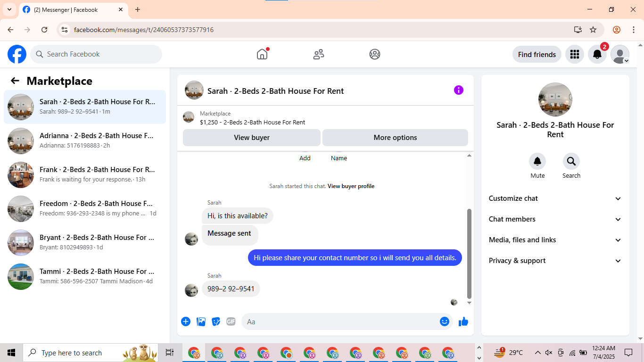
Task: Click the View buyer button
Action: point(252,138)
